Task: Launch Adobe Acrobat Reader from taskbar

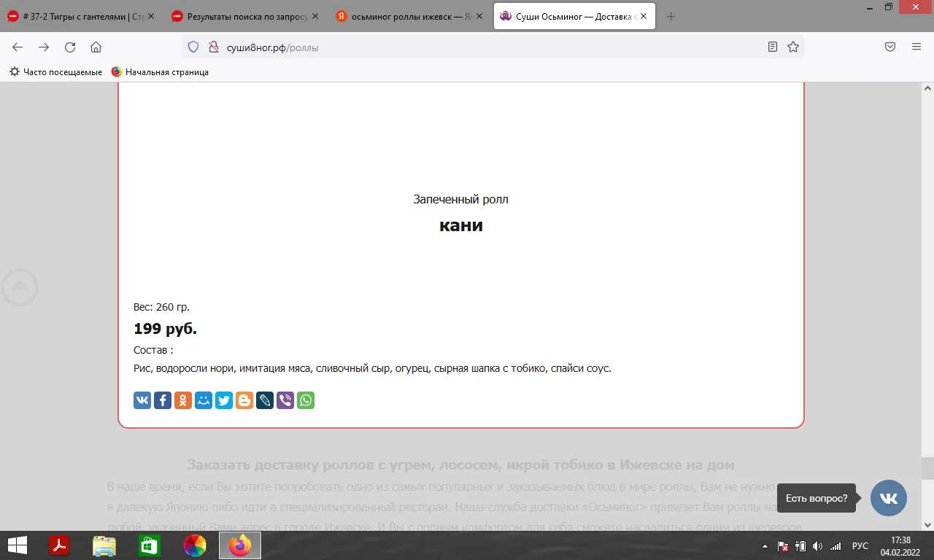Action: [58, 545]
